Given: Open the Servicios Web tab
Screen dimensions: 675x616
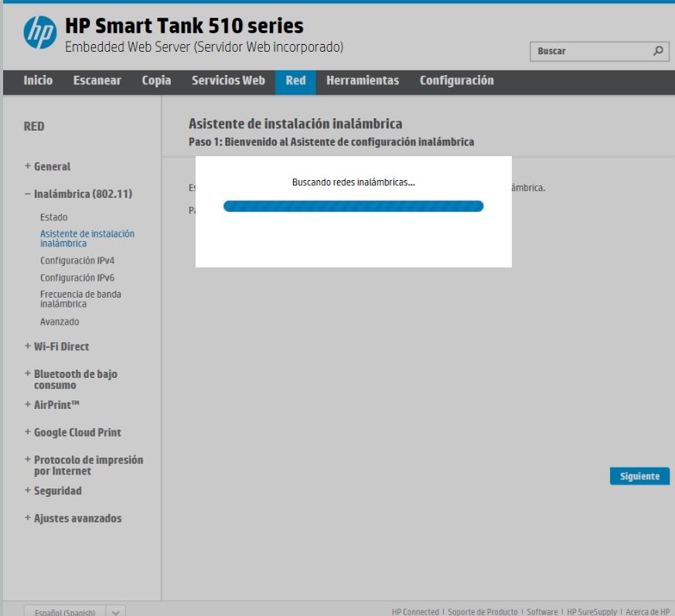Looking at the screenshot, I should coord(228,80).
